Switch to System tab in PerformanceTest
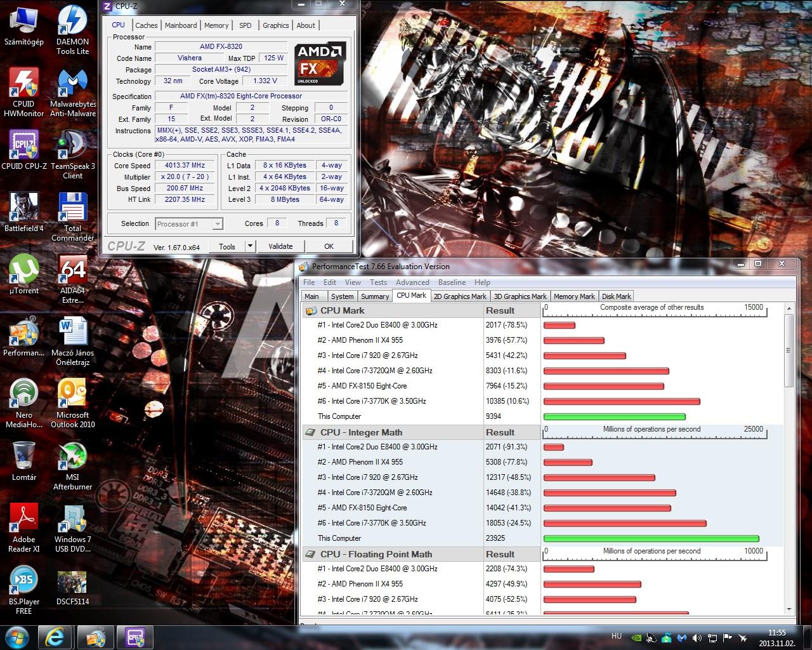 pos(342,296)
